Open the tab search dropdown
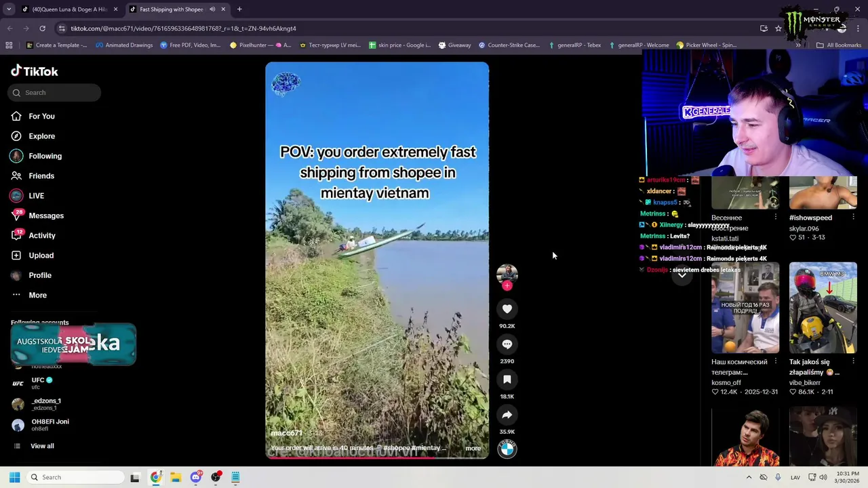This screenshot has height=488, width=868. 9,9
